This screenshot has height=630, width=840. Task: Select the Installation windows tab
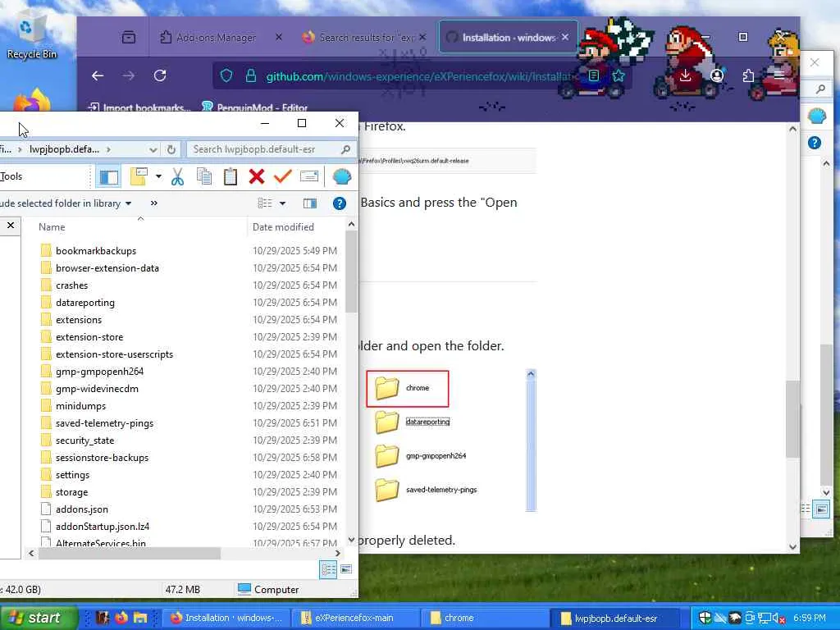point(508,38)
